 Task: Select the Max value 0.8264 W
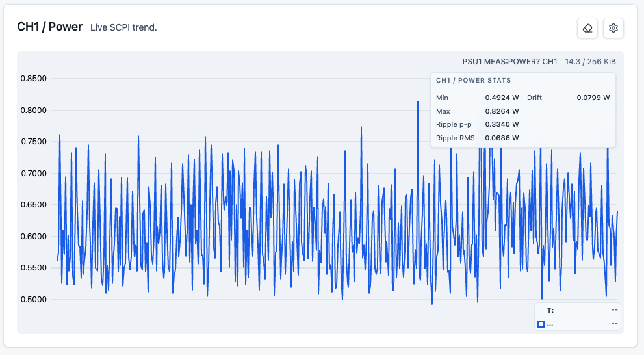[502, 111]
